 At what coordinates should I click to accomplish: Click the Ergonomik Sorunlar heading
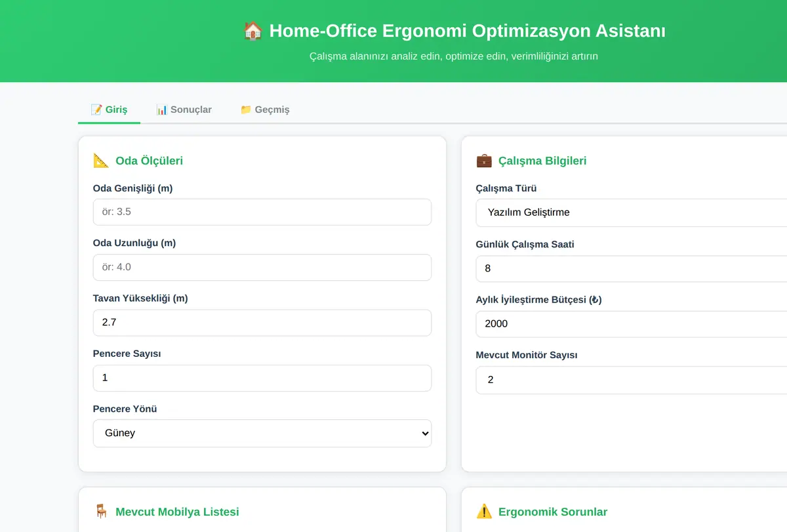click(553, 512)
